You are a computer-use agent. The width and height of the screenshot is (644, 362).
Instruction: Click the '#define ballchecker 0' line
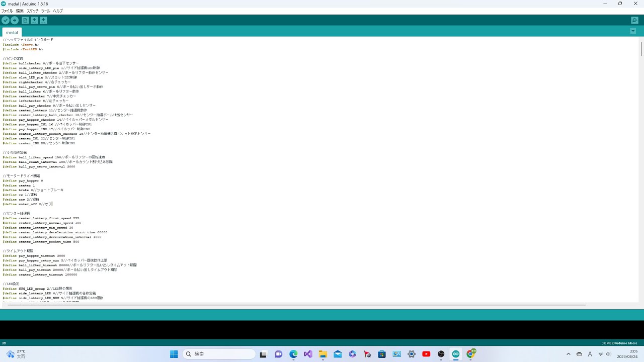pyautogui.click(x=41, y=63)
